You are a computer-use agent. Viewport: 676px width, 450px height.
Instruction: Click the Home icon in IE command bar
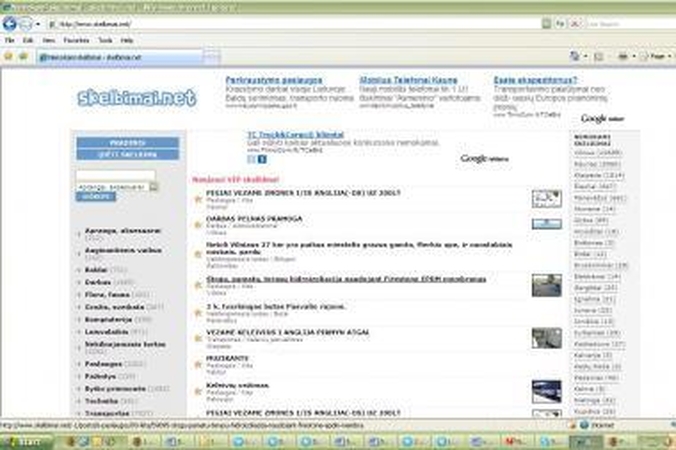point(573,57)
